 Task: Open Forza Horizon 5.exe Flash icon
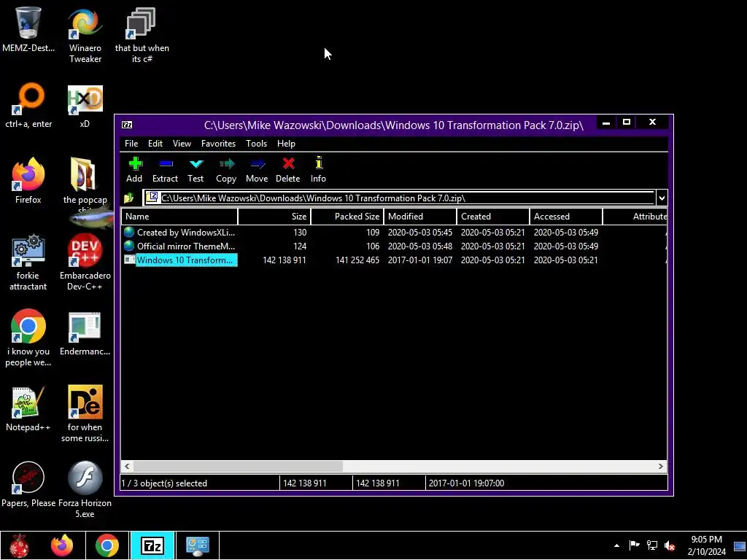85,490
